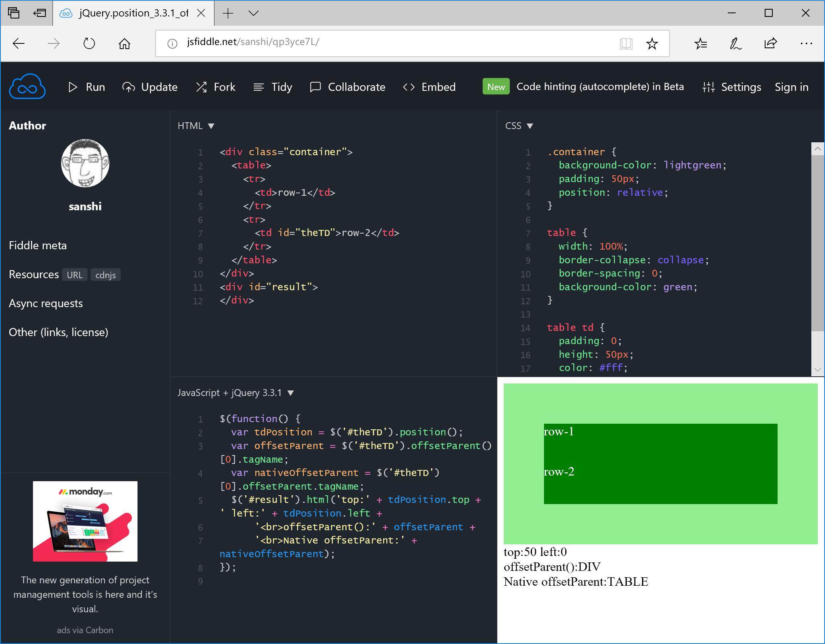Click the sliders icon beside Settings
Screen dimensions: 825x644
(x=708, y=87)
